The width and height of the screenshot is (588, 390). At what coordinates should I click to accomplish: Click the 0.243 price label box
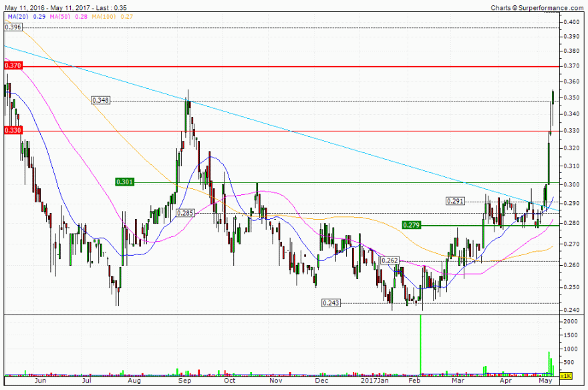pyautogui.click(x=331, y=303)
